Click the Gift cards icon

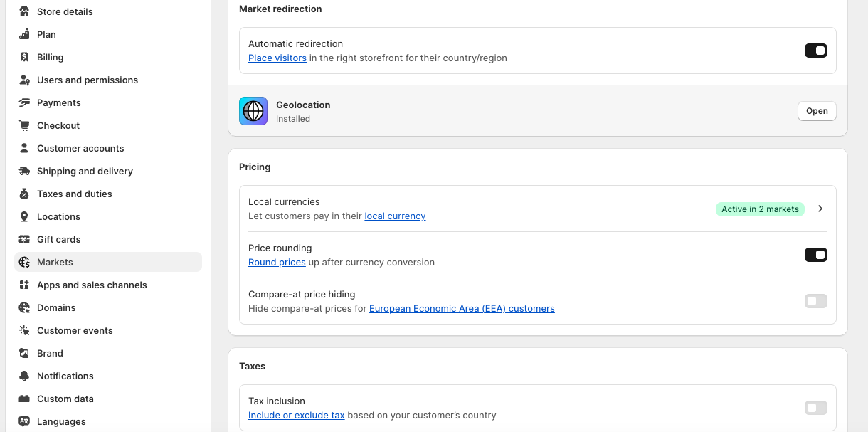click(x=24, y=239)
